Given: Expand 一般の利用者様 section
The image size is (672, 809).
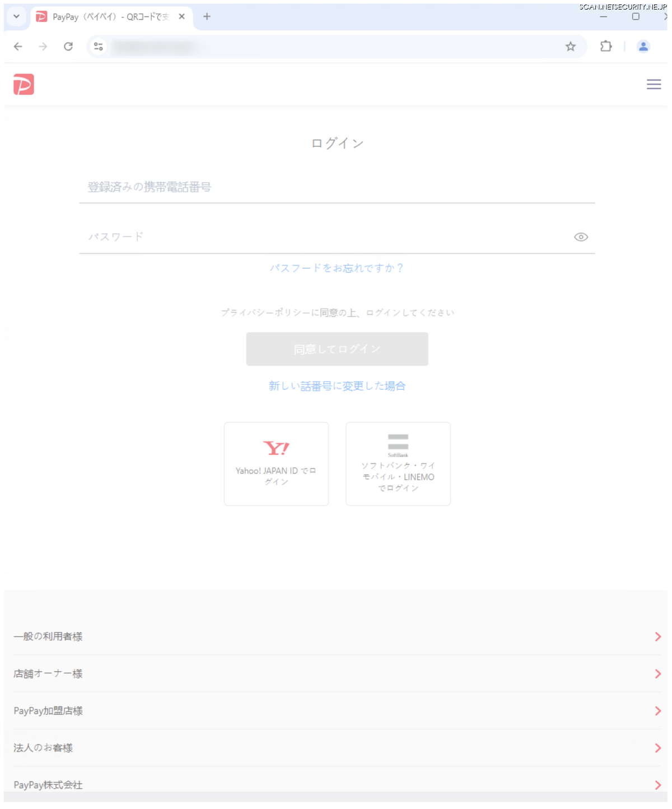Looking at the screenshot, I should click(x=336, y=636).
